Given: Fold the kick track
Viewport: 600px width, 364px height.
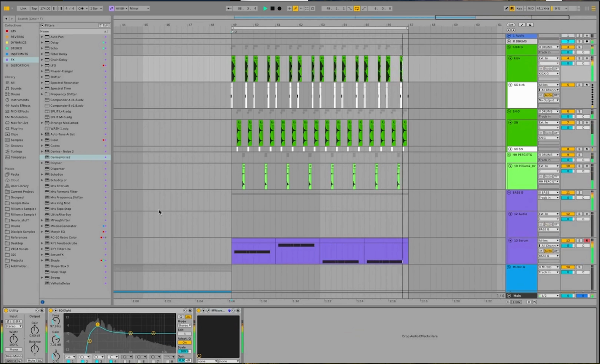Looking at the screenshot, I should click(510, 58).
